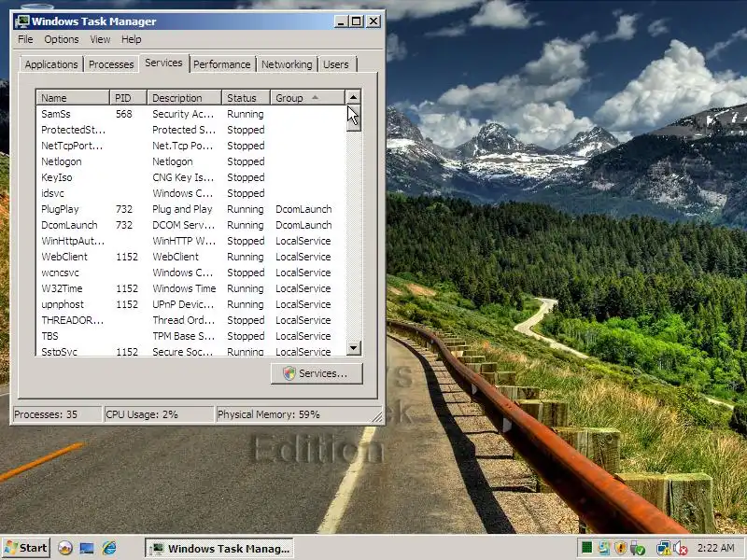Click the tray icon left of the security shield
Image resolution: width=747 pixels, height=560 pixels.
(x=604, y=548)
